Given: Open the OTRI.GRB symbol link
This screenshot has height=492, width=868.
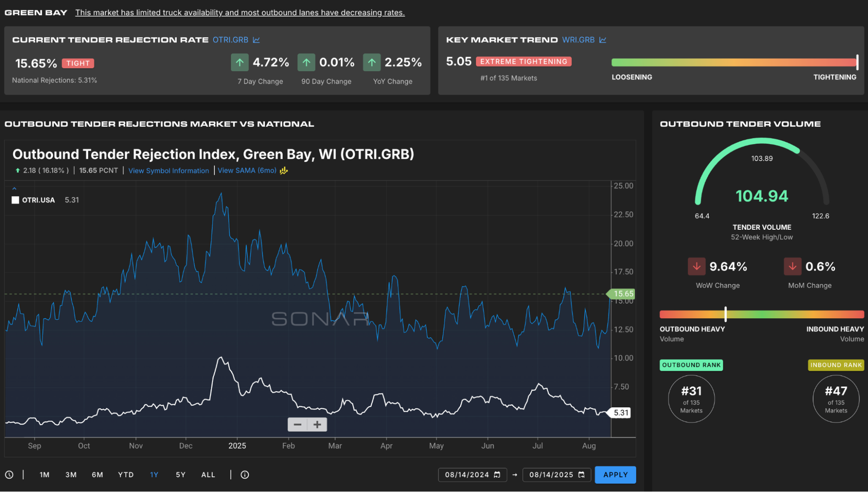Looking at the screenshot, I should click(x=231, y=40).
